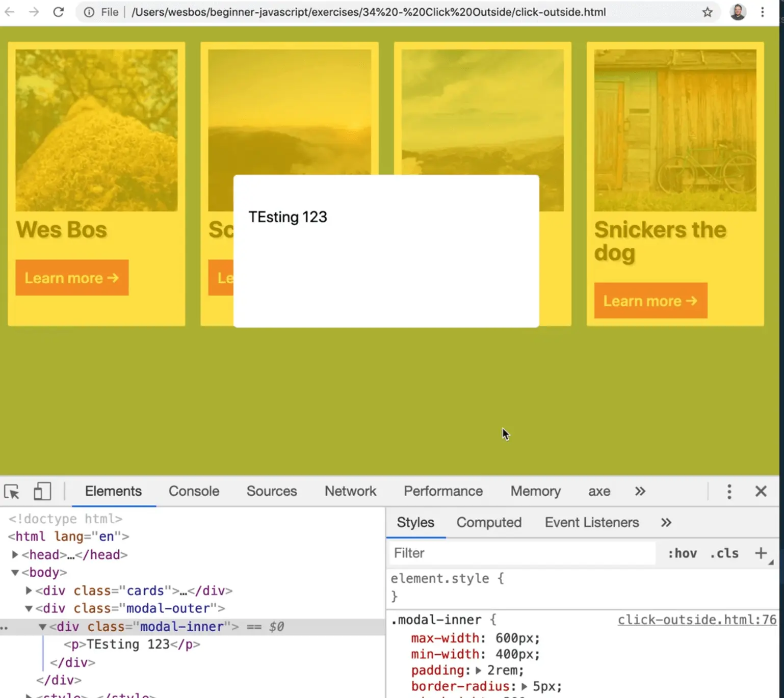The height and width of the screenshot is (698, 784).
Task: Click the browser reload page icon
Action: click(x=59, y=12)
